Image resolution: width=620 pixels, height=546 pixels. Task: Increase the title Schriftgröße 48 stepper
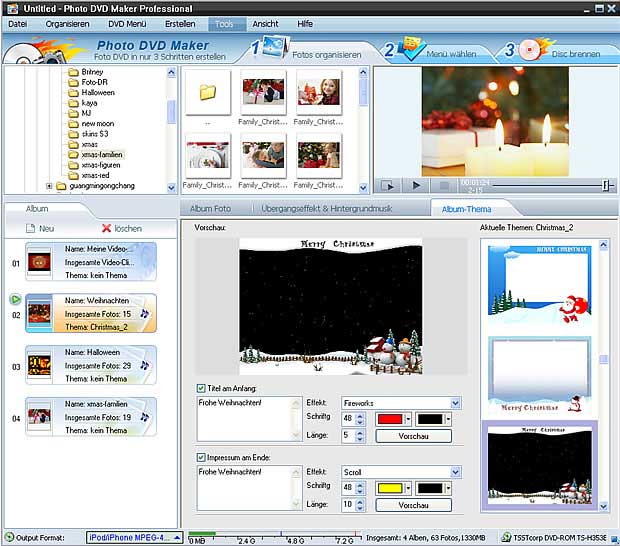pyautogui.click(x=359, y=416)
